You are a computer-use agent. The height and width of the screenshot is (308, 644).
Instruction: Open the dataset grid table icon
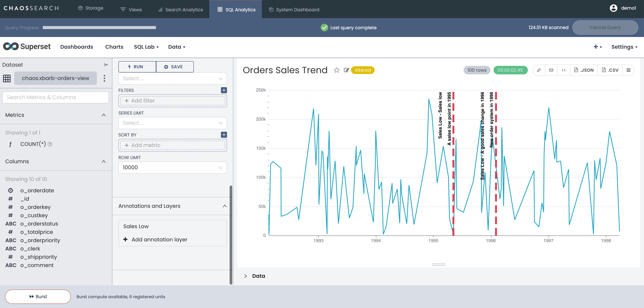(x=7, y=79)
